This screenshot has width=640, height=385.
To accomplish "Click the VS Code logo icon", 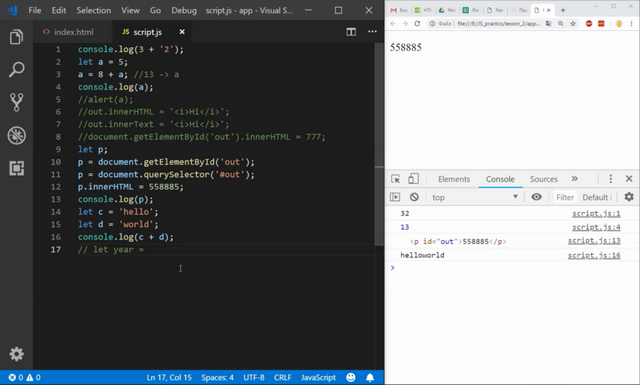I will coord(12,10).
